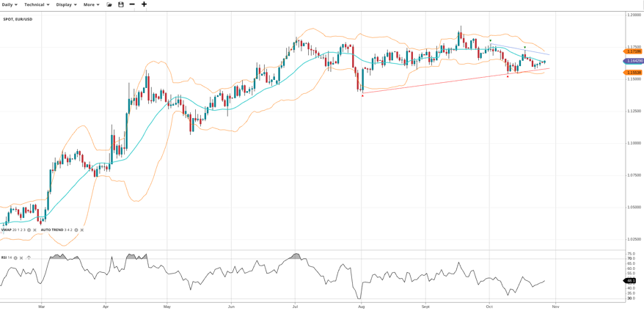Image resolution: width=644 pixels, height=311 pixels.
Task: Click the SPOT, EUR/USD chart label
Action: (x=18, y=19)
